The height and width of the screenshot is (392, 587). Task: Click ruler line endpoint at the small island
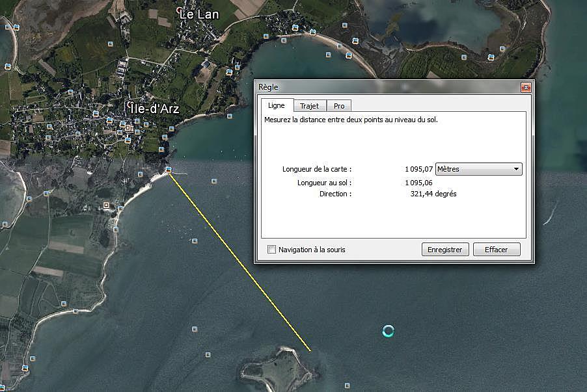(x=310, y=351)
